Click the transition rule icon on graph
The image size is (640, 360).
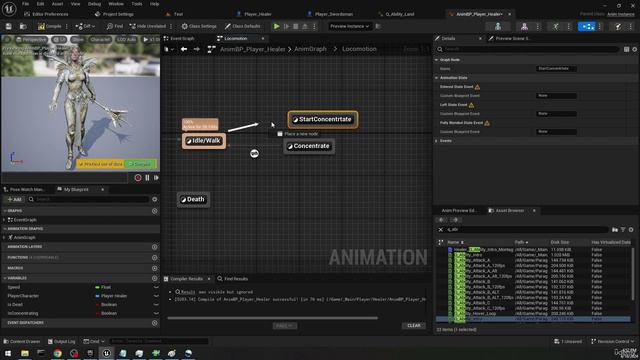click(254, 153)
